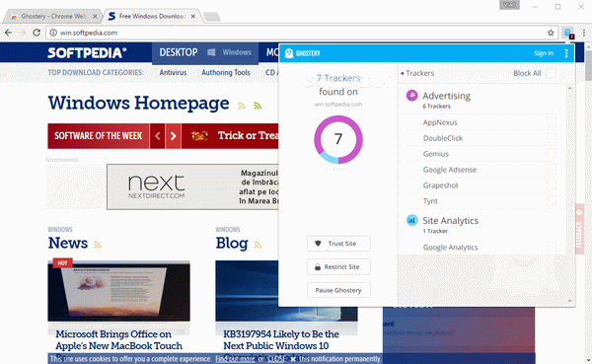The height and width of the screenshot is (364, 592).
Task: Click RSS icon next to News
Action: point(98,245)
